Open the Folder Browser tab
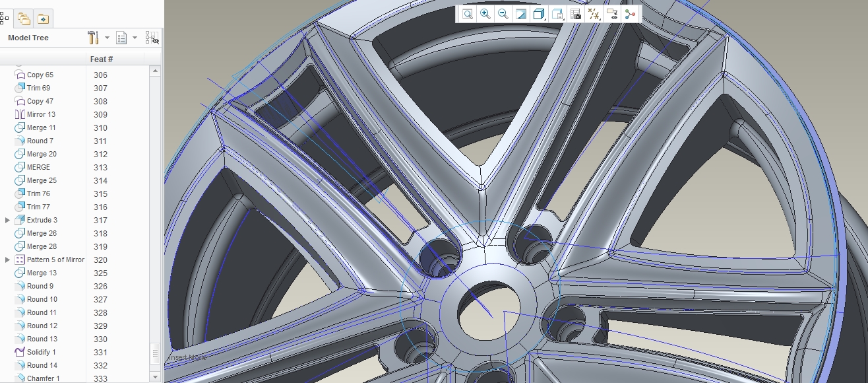868x383 pixels. point(24,18)
